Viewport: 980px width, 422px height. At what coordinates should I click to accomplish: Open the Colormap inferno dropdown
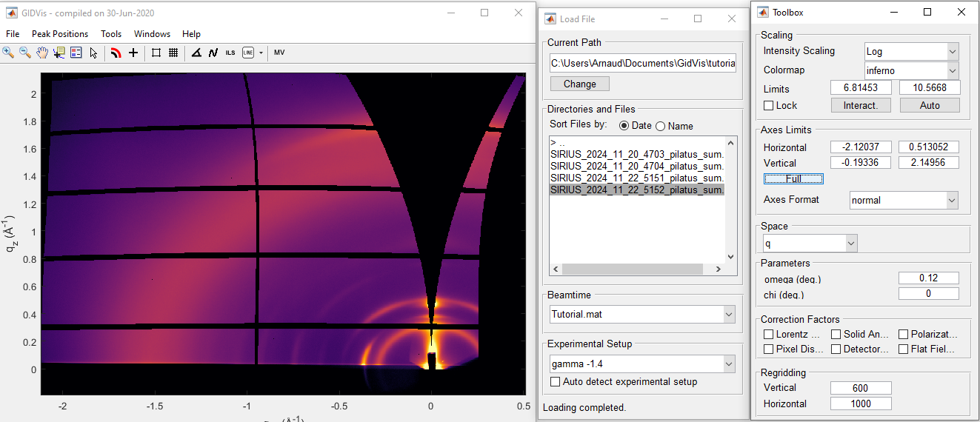911,70
